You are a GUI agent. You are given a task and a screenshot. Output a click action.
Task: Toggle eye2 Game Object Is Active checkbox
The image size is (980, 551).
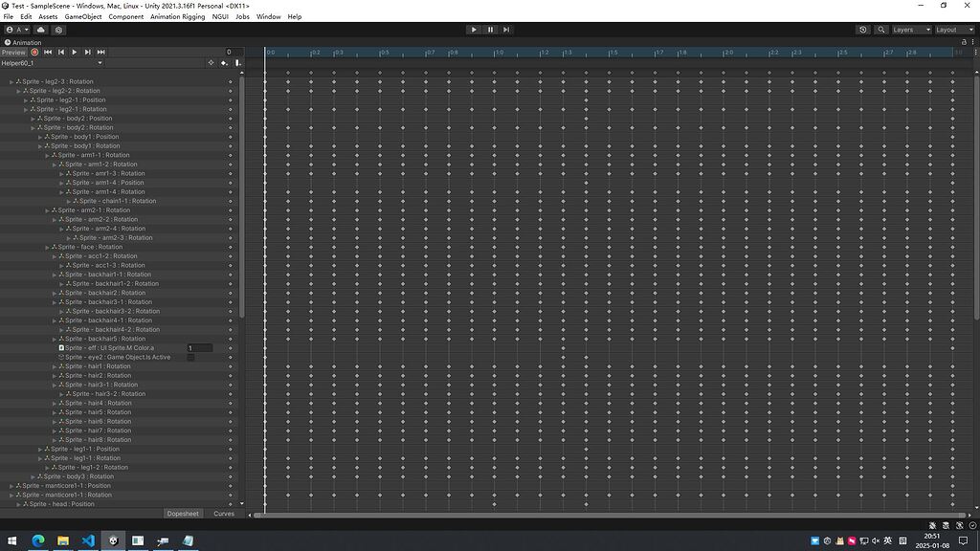pyautogui.click(x=190, y=358)
